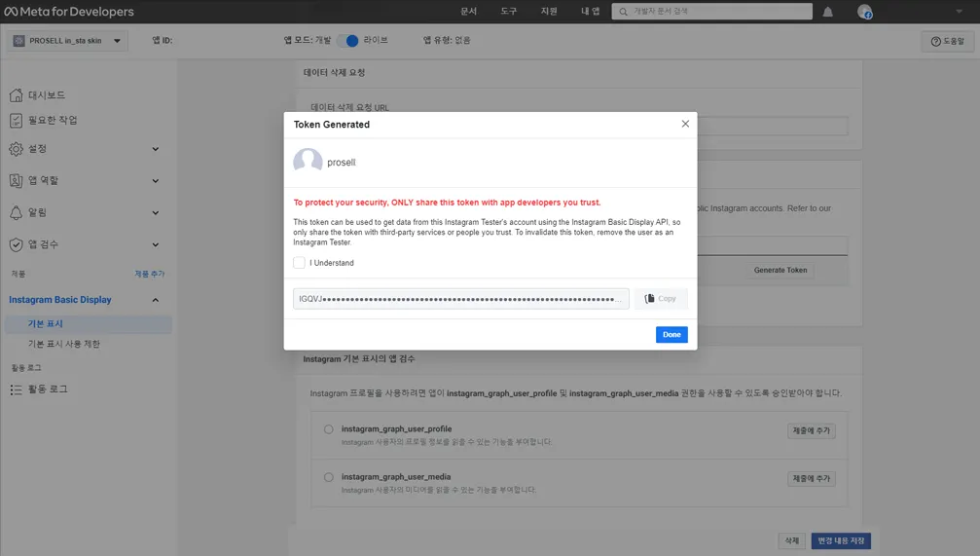Open the 문서 top menu
Screen dimensions: 980x556
point(469,12)
